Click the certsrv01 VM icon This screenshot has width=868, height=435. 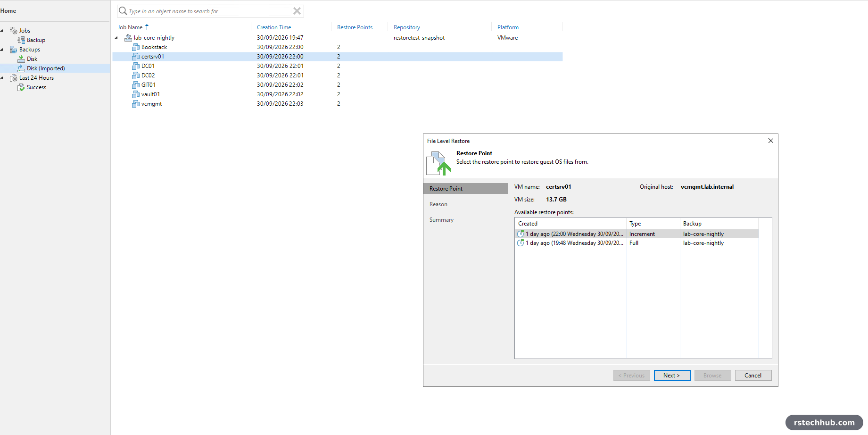click(x=136, y=57)
